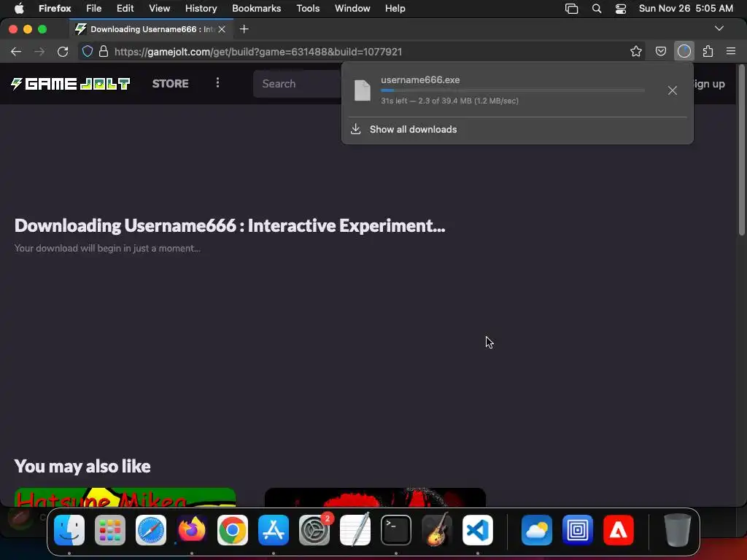747x560 pixels.
Task: Toggle the Firefox downloads panel button
Action: pos(684,52)
